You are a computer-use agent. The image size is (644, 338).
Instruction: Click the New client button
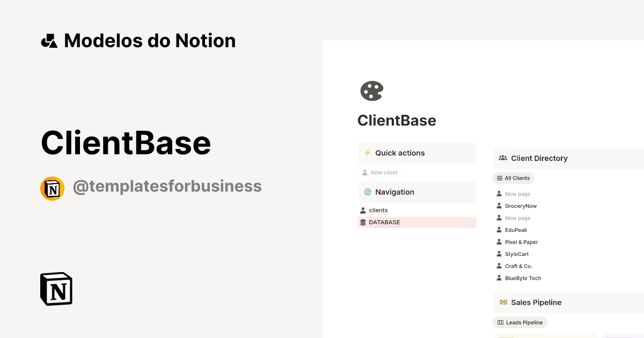point(379,172)
